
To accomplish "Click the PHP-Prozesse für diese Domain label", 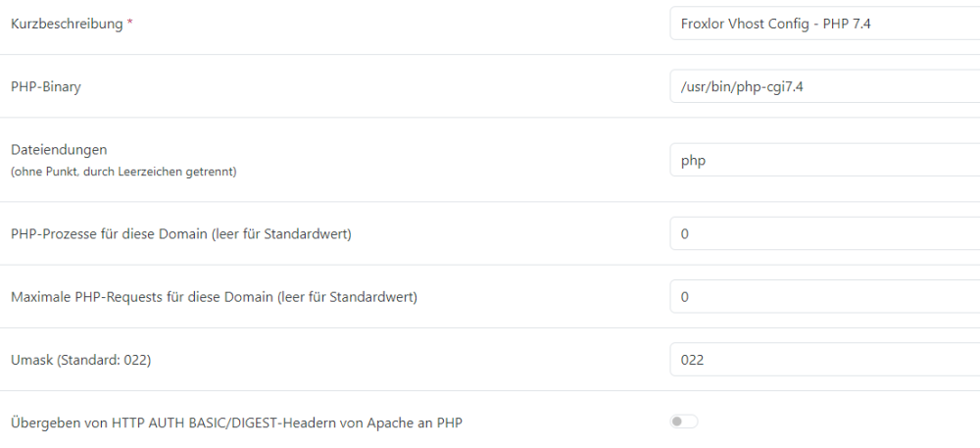I will coord(180,234).
